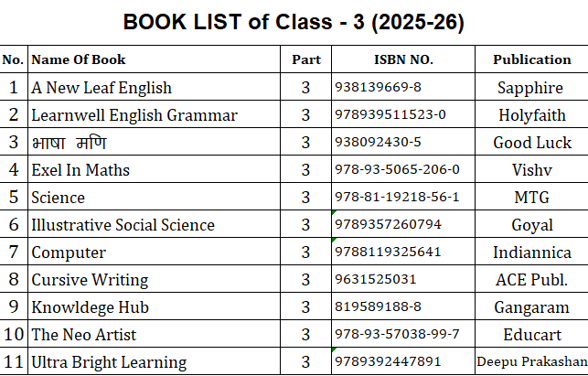Select the ISBN cell "978-81-19218-56-1"
Image resolution: width=588 pixels, height=376 pixels.
[397, 198]
